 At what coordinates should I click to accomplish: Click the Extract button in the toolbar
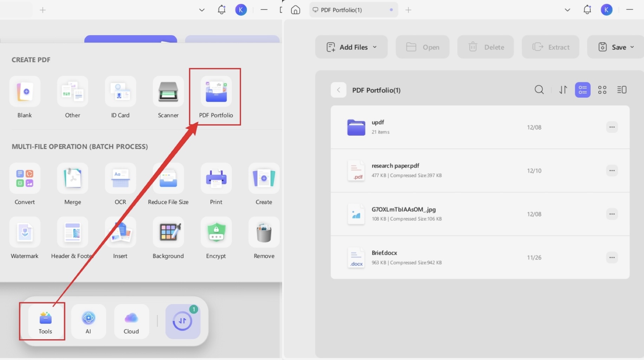(551, 47)
